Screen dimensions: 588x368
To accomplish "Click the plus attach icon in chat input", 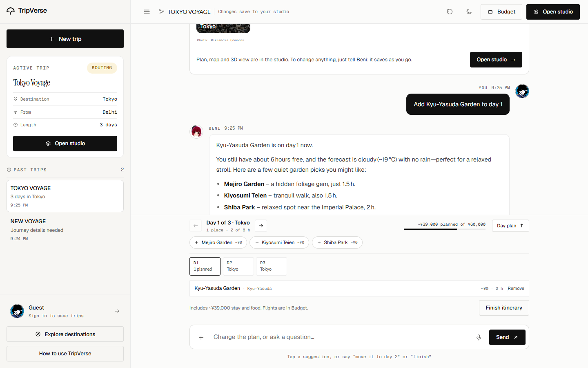I will (201, 337).
